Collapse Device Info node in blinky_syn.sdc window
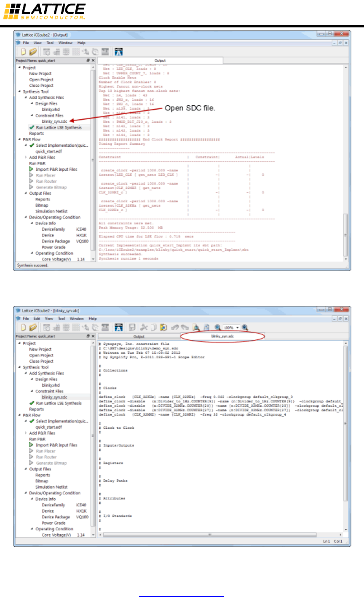Image resolution: width=364 pixels, height=597 pixels. (x=32, y=499)
